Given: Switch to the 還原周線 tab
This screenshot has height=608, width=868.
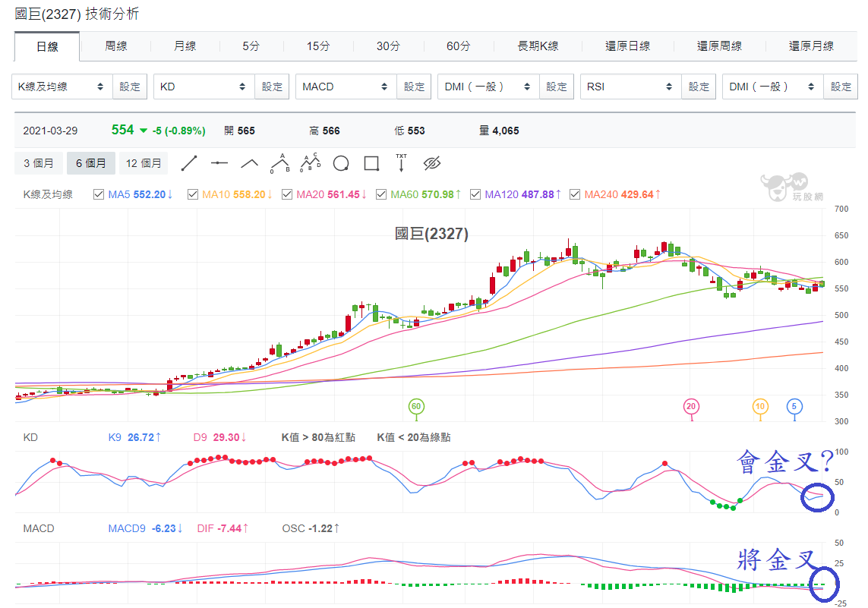Looking at the screenshot, I should pyautogui.click(x=719, y=46).
